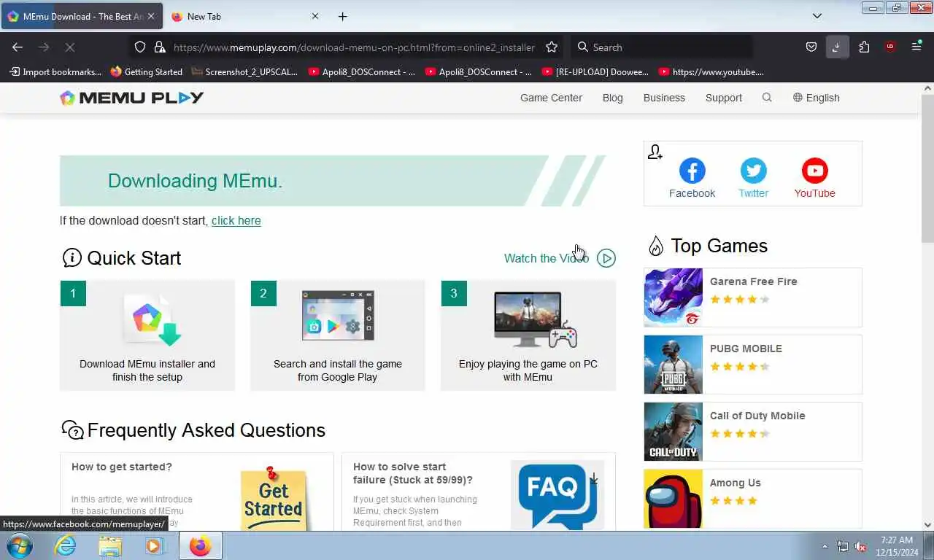List all tabs dropdown arrow

tap(817, 16)
